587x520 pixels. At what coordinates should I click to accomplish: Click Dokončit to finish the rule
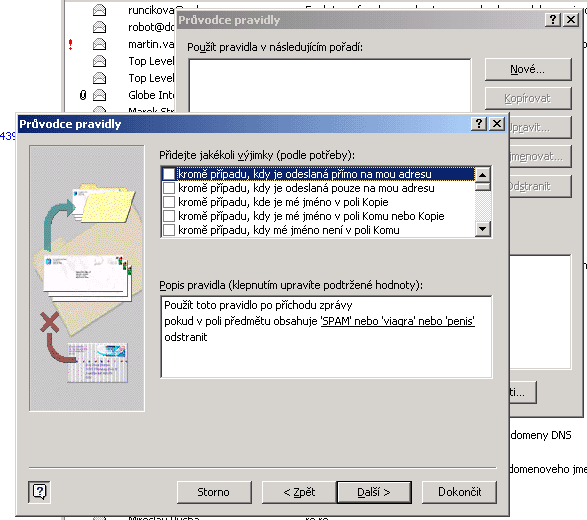click(459, 492)
